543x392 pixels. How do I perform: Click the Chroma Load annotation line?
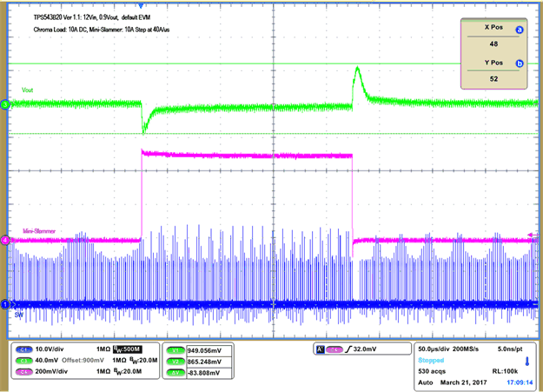(x=102, y=30)
